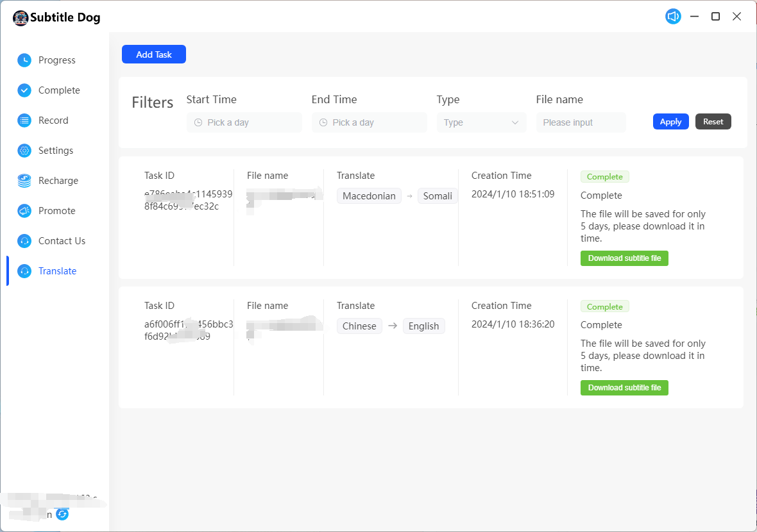Click the Progress clock icon in sidebar
The image size is (757, 532).
[x=24, y=60]
